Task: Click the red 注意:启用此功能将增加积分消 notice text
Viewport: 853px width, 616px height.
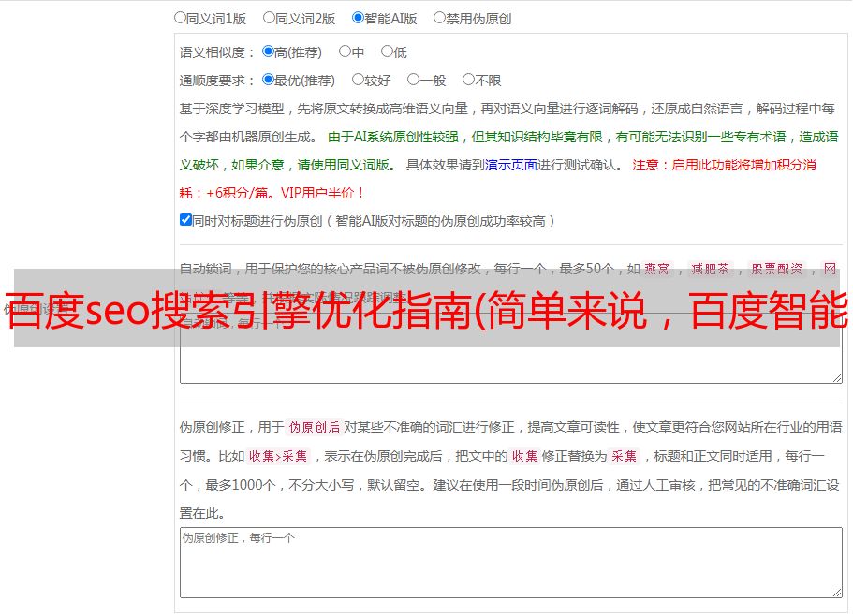Action: [724, 165]
